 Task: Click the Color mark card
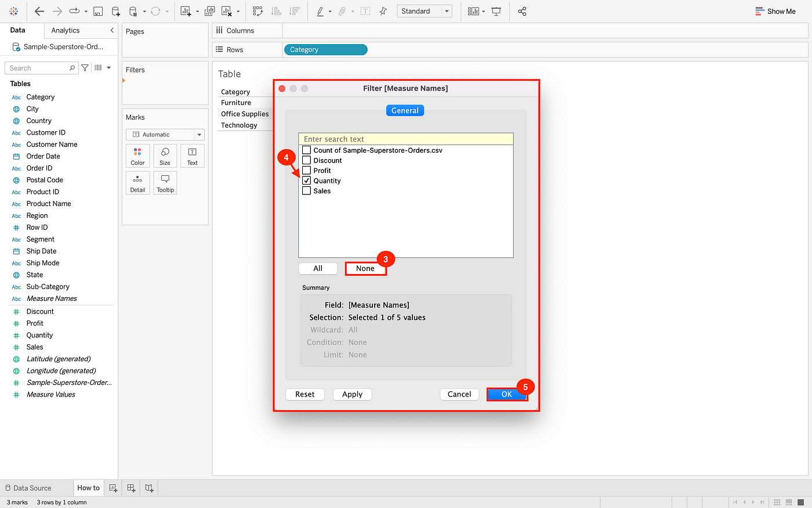[x=137, y=156]
